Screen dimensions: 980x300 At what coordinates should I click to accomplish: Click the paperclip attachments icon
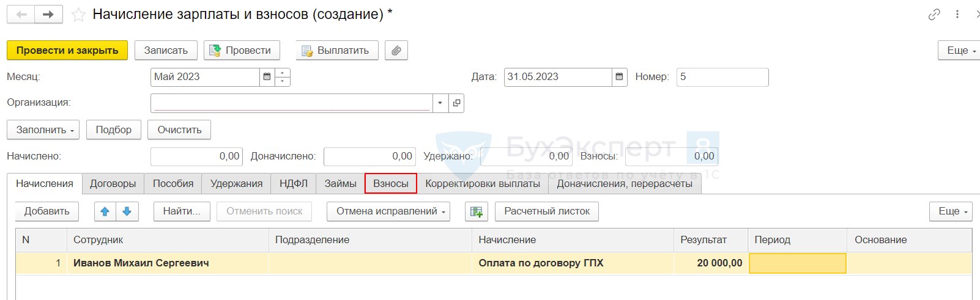click(x=396, y=51)
